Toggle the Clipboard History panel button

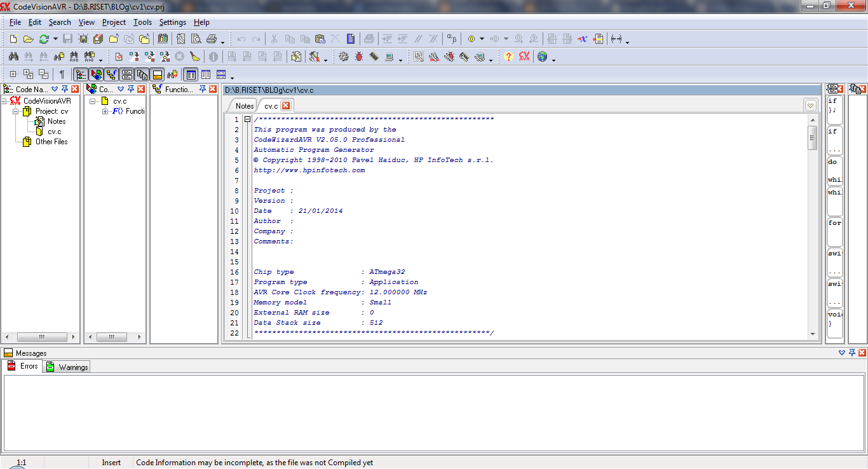click(142, 74)
